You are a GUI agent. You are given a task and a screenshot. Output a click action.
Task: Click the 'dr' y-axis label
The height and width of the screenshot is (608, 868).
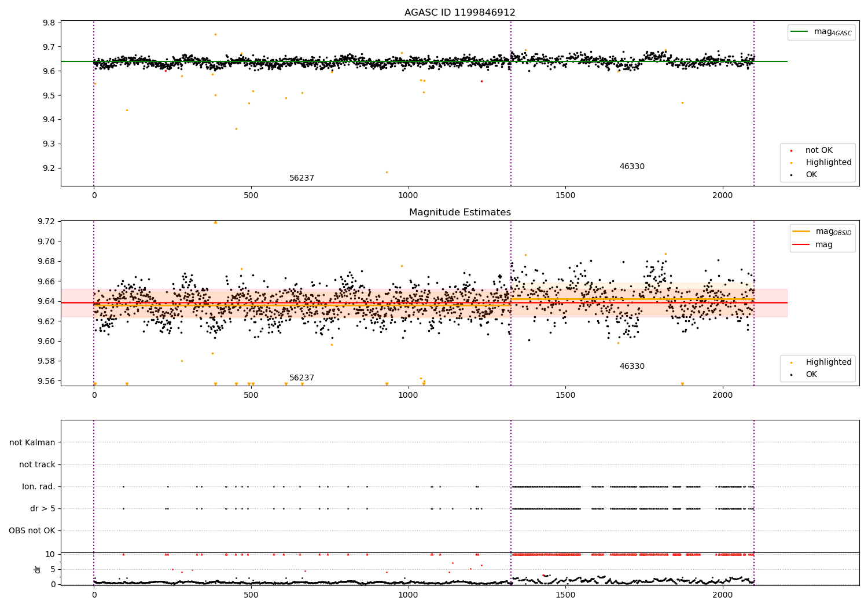click(38, 569)
